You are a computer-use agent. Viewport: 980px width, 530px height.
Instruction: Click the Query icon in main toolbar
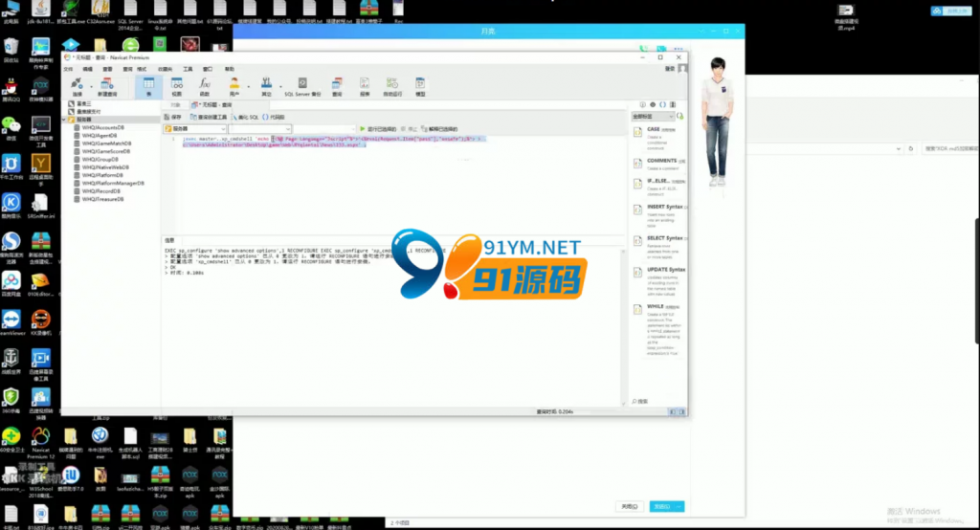(x=337, y=86)
